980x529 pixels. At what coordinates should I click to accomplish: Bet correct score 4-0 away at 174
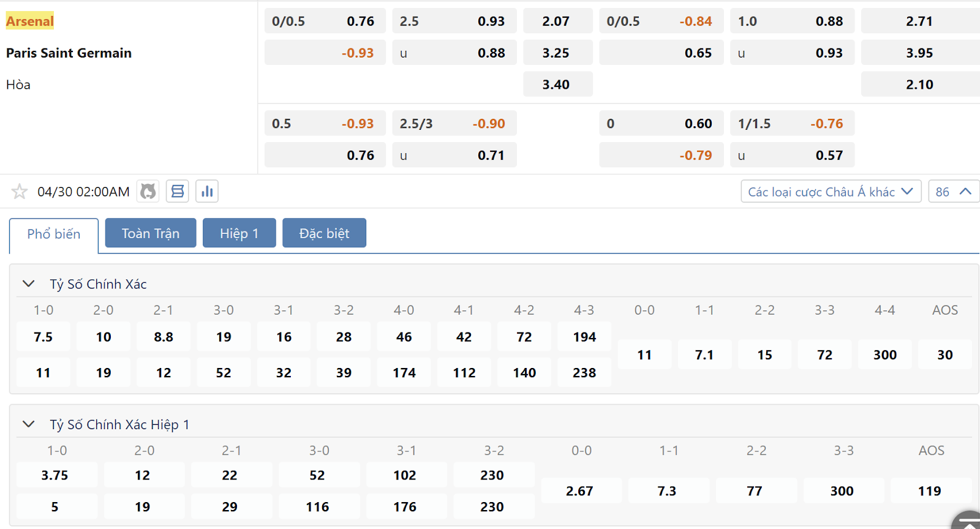404,372
